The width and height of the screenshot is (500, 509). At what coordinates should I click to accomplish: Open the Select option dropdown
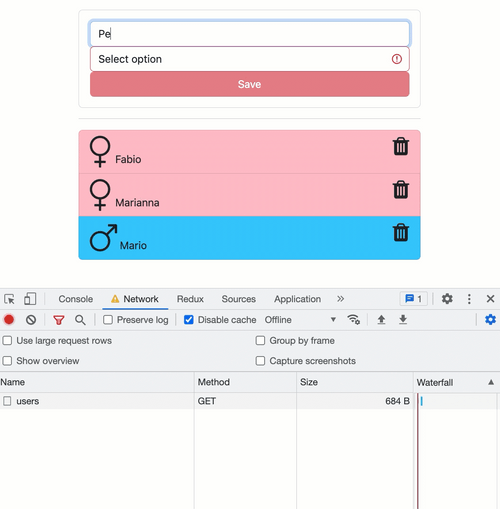(x=250, y=59)
